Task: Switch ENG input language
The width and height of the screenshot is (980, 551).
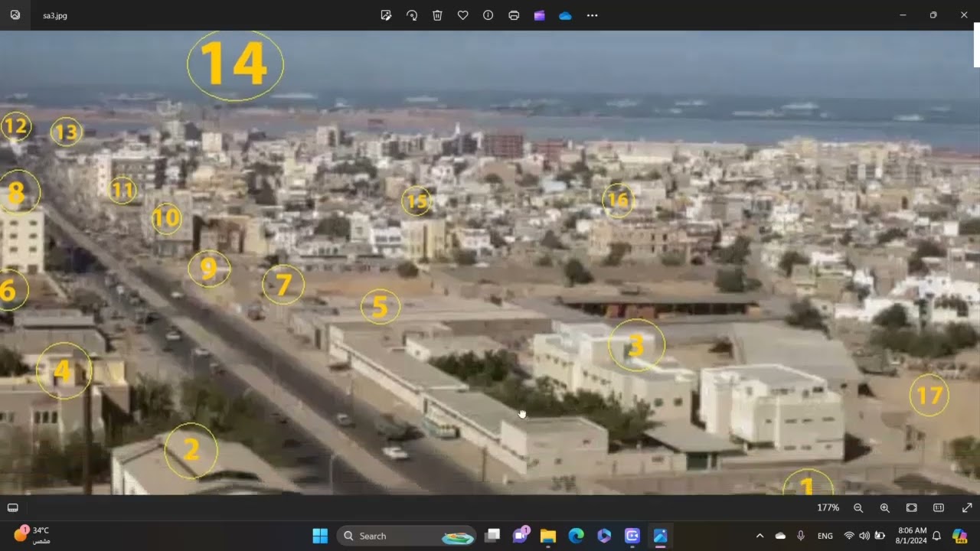Action: 825,536
